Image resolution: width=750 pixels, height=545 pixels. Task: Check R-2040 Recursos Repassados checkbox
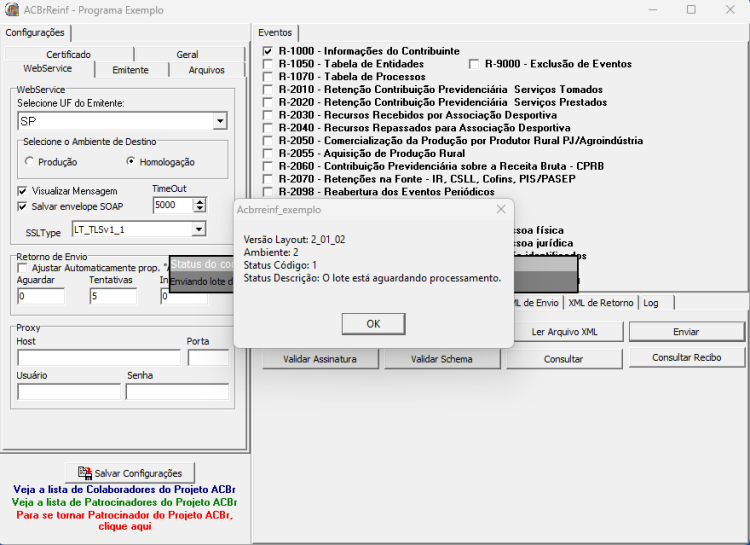268,128
